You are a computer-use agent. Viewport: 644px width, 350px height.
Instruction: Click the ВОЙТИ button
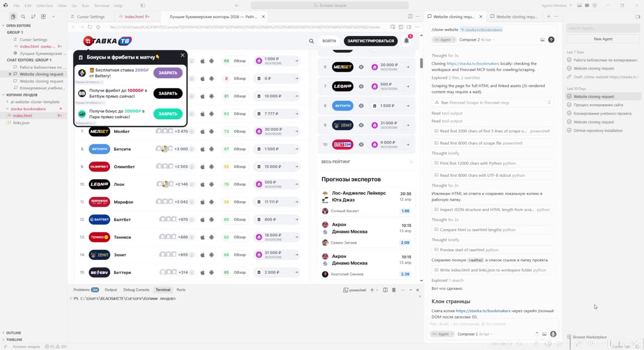[329, 41]
